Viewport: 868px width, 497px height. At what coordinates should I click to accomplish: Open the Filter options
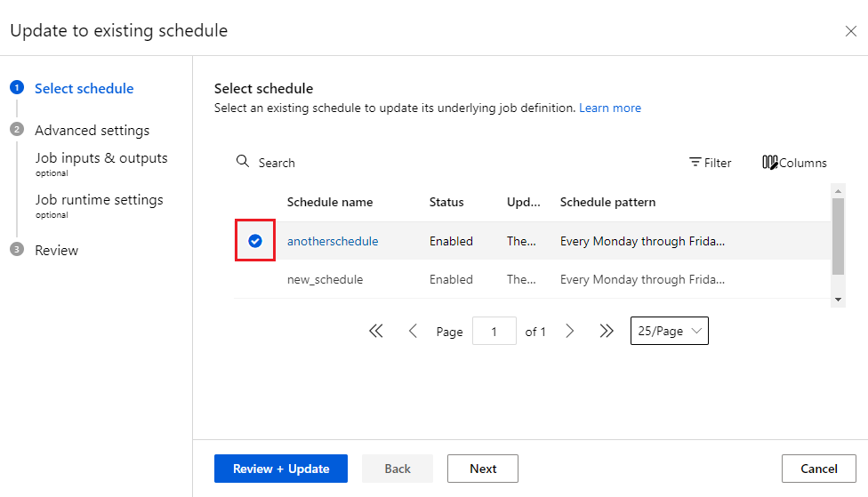click(710, 163)
